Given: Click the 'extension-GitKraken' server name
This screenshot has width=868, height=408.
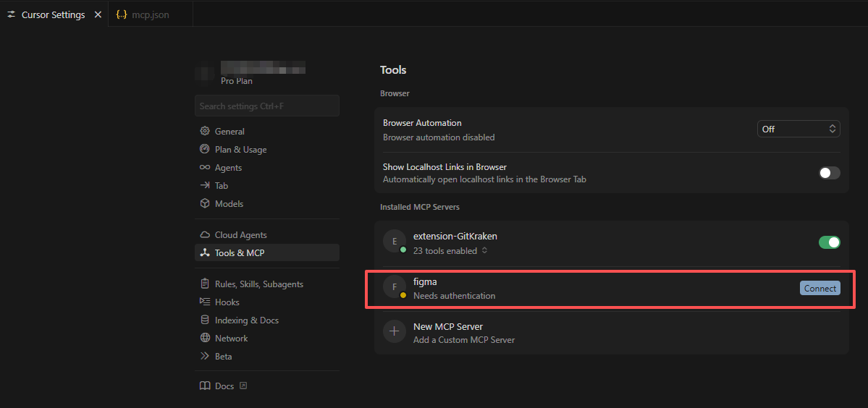Looking at the screenshot, I should (455, 236).
